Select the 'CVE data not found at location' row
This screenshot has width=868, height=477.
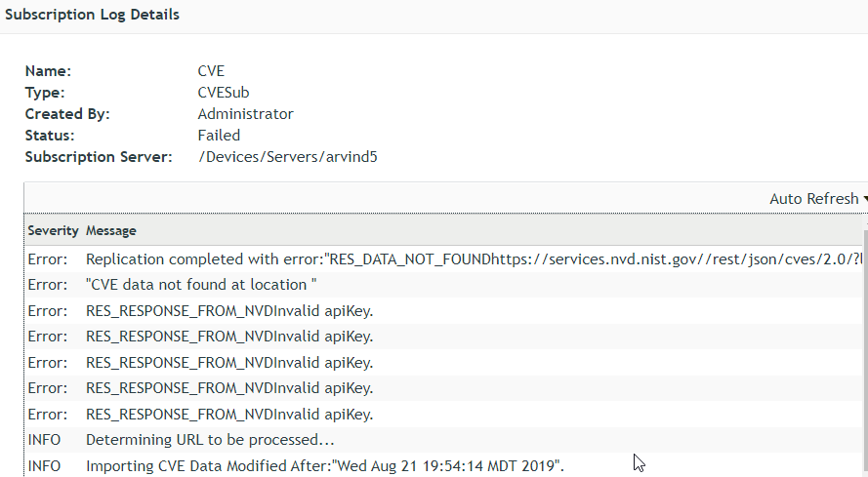(x=444, y=285)
